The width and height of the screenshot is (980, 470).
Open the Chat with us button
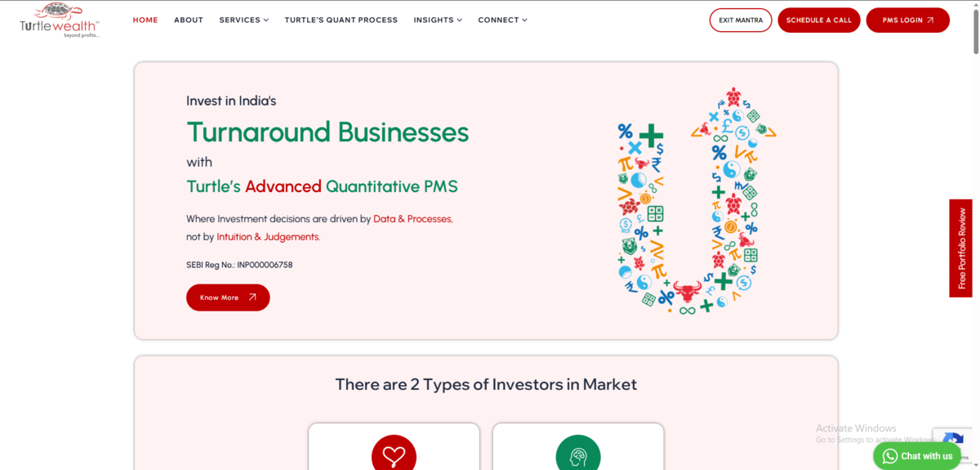point(917,456)
